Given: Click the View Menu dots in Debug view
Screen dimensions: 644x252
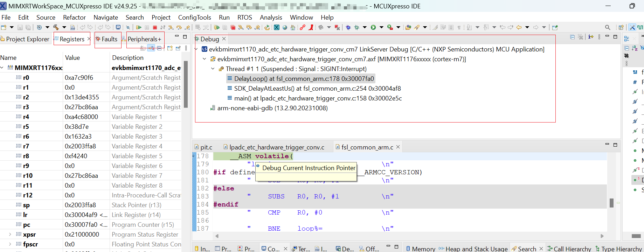Looking at the screenshot, I should 599,37.
